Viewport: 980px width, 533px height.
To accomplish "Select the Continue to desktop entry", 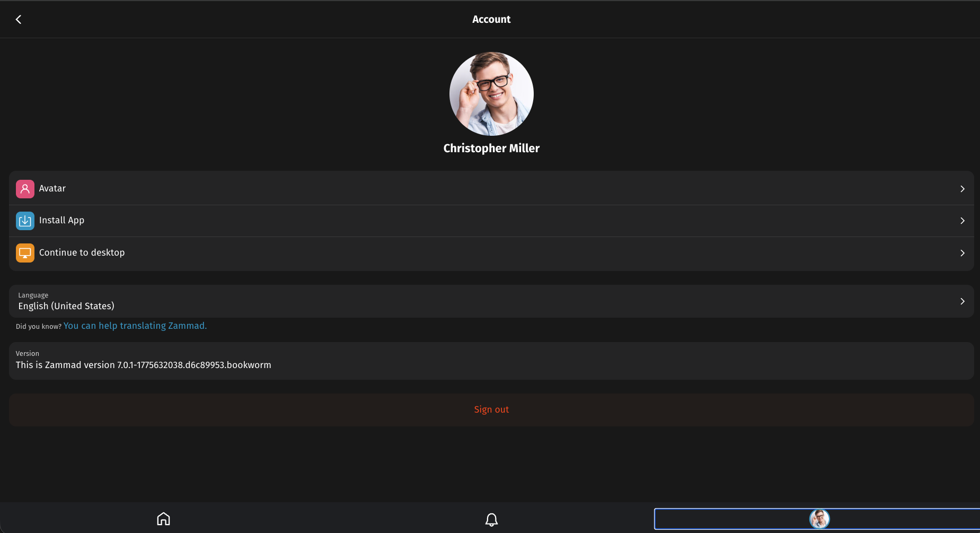I will tap(82, 253).
